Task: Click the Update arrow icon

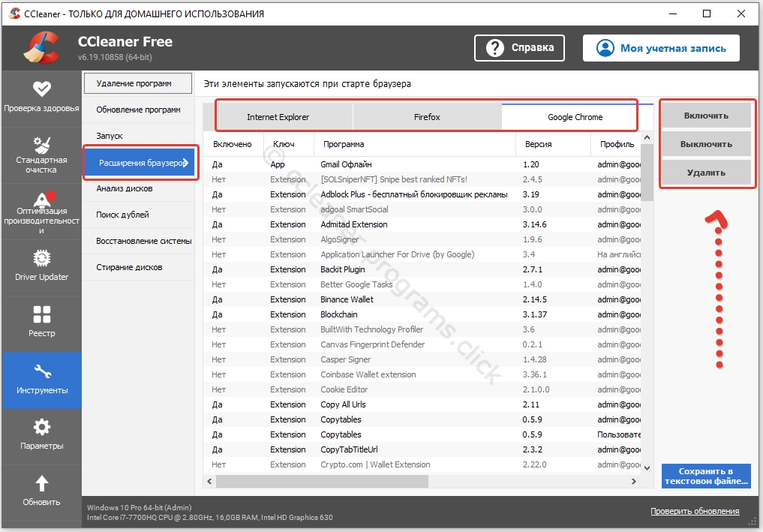Action: click(x=41, y=484)
